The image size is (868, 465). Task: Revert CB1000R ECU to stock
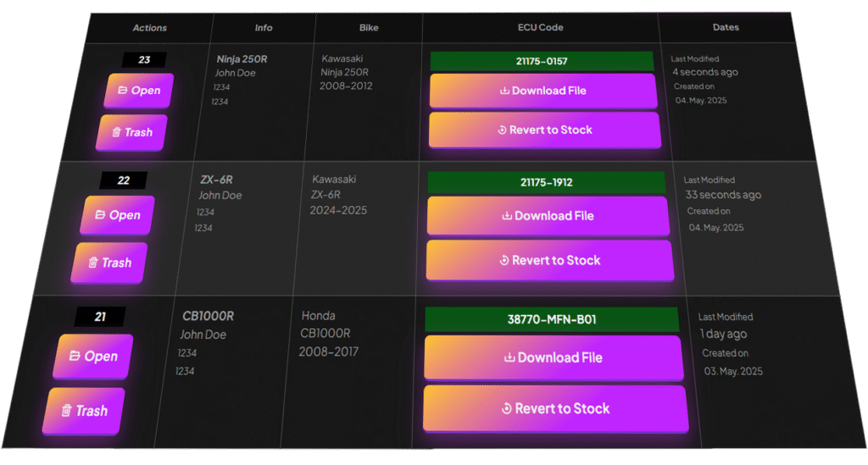click(555, 409)
